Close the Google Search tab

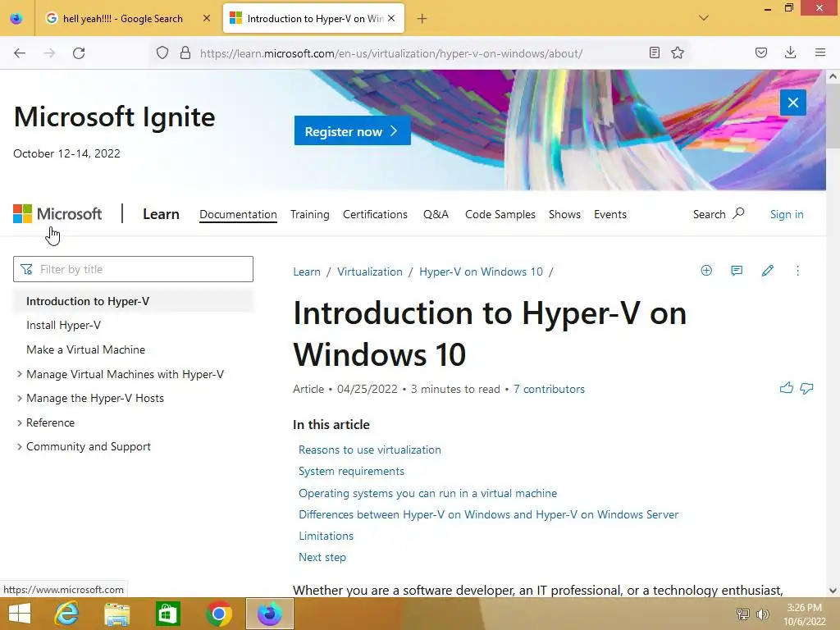[207, 18]
